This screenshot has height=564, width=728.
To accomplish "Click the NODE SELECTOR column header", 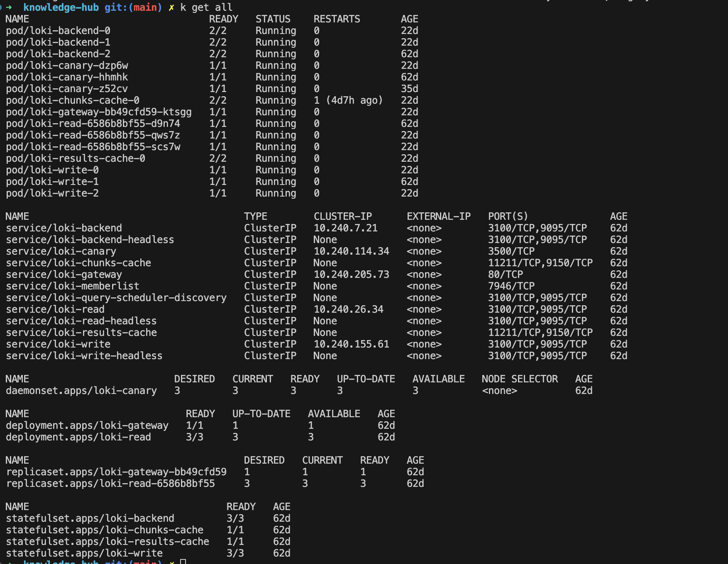I will click(520, 379).
